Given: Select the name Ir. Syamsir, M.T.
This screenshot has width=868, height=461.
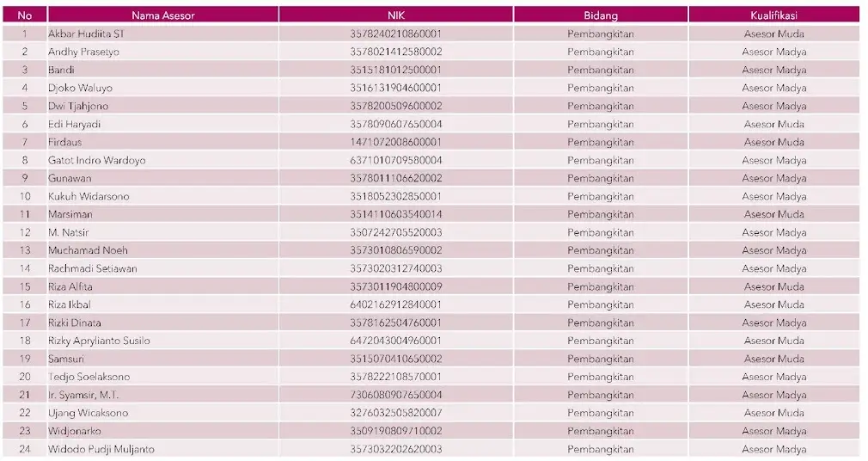Looking at the screenshot, I should 83,395.
